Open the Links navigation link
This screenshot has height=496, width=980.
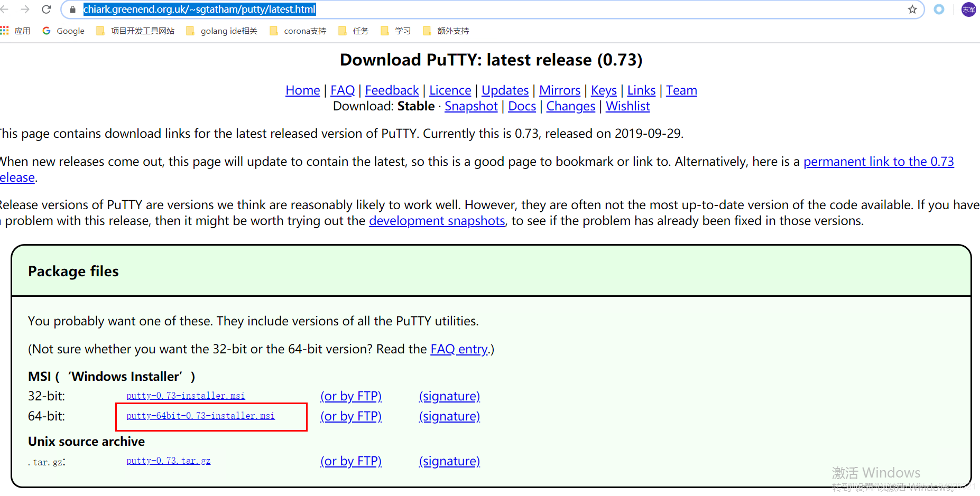641,90
